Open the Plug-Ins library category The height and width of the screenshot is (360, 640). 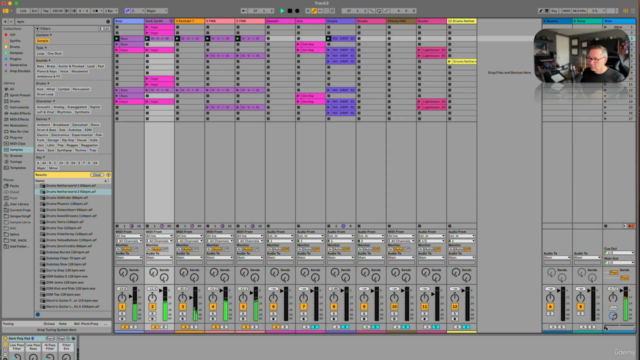pos(16,138)
